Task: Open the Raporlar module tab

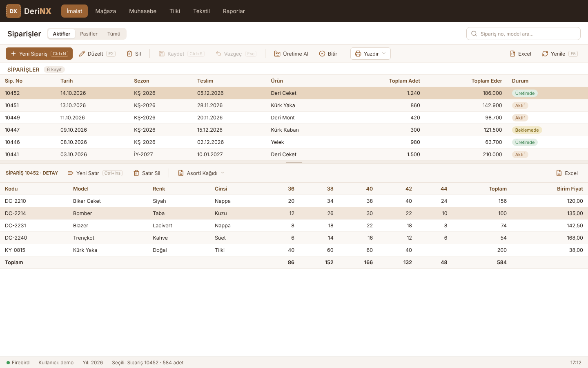Action: click(234, 11)
